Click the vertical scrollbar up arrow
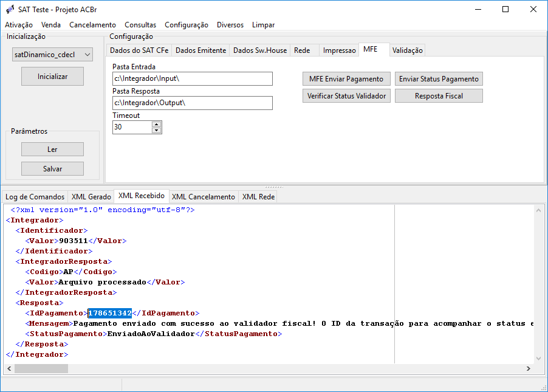 click(538, 210)
